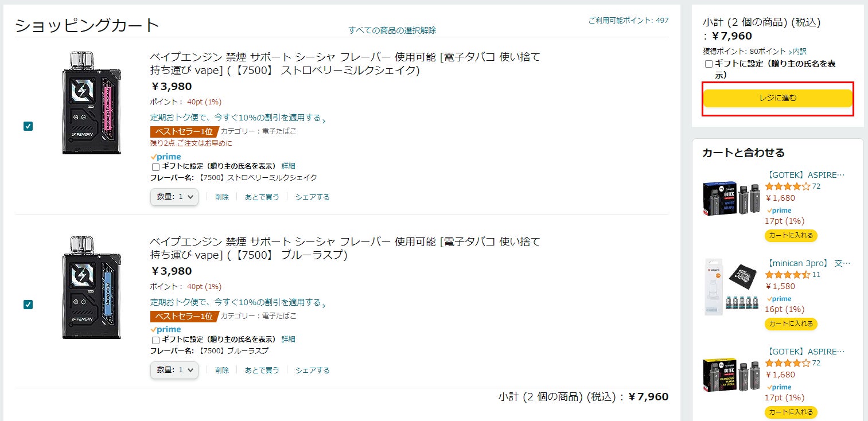Click the white GOTEK ASPIRE recommendation thumbnail
Image resolution: width=868 pixels, height=421 pixels.
point(731,199)
